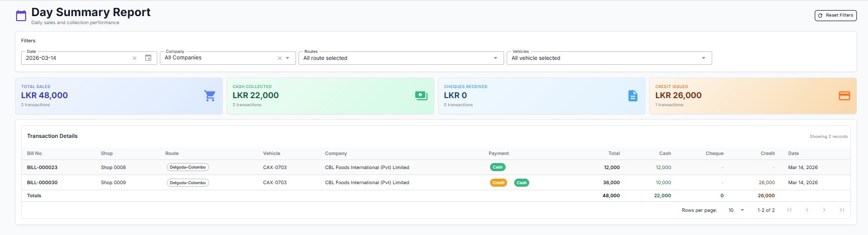868x235 pixels.
Task: Click the Reset Filters button
Action: coord(835,16)
